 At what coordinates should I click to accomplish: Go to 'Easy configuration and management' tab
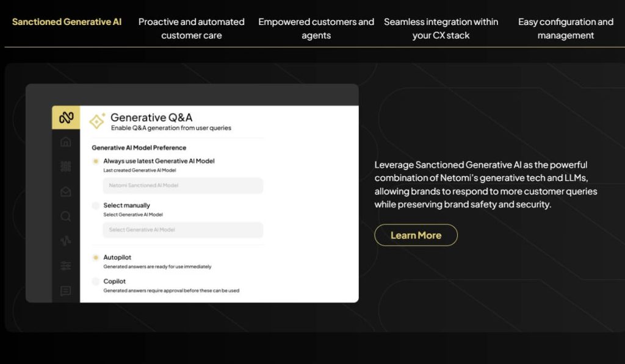(565, 29)
